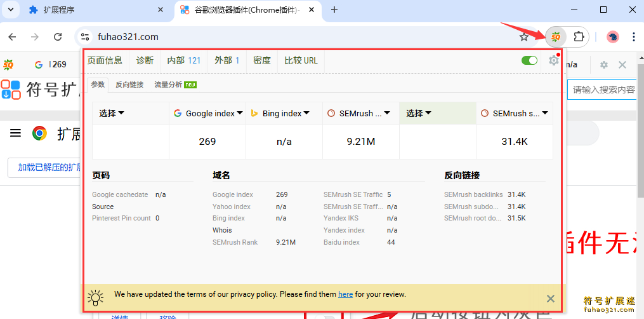Expand the highlighted green 选择 dropdown

pos(419,114)
